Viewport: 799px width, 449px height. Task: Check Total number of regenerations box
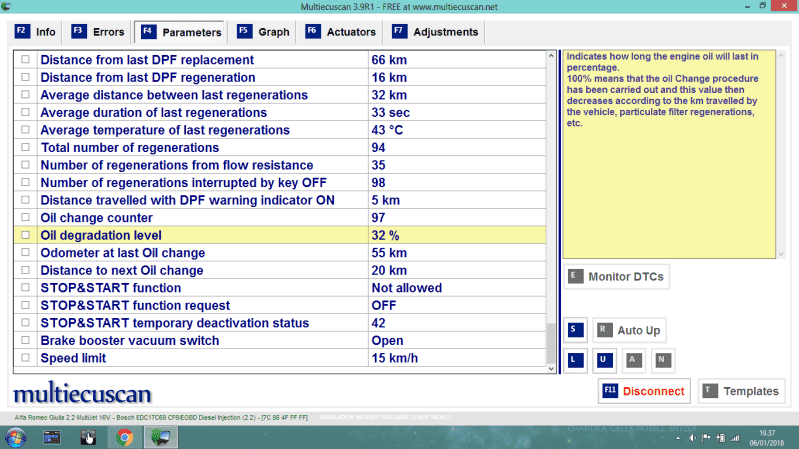[25, 147]
